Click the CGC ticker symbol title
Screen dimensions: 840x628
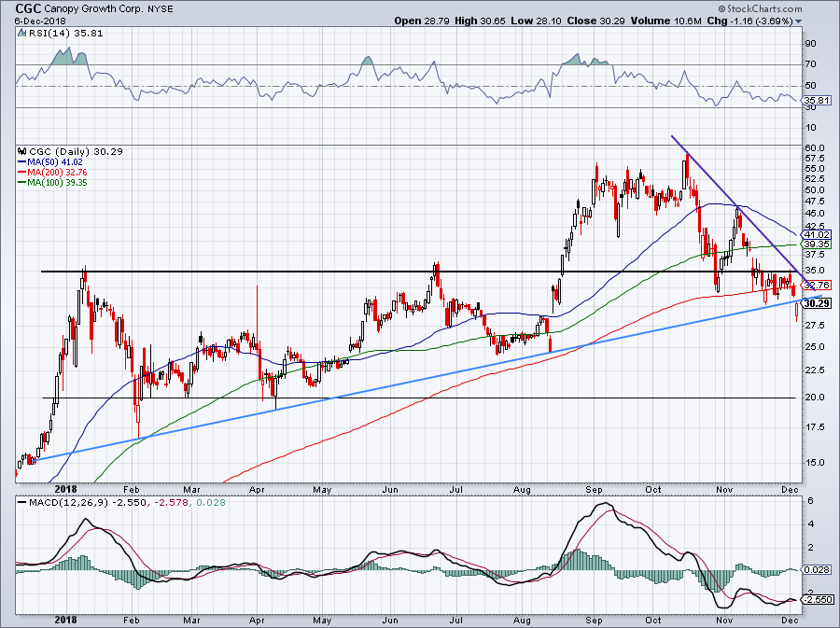pos(28,8)
